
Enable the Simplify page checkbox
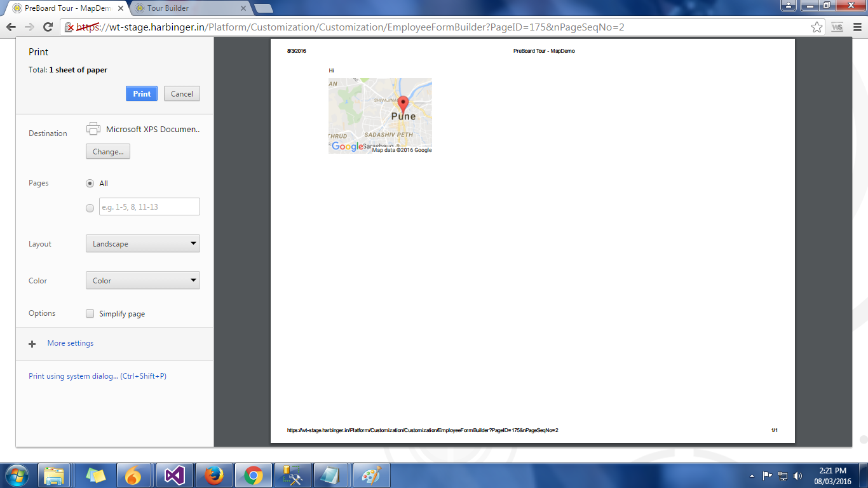pyautogui.click(x=90, y=314)
